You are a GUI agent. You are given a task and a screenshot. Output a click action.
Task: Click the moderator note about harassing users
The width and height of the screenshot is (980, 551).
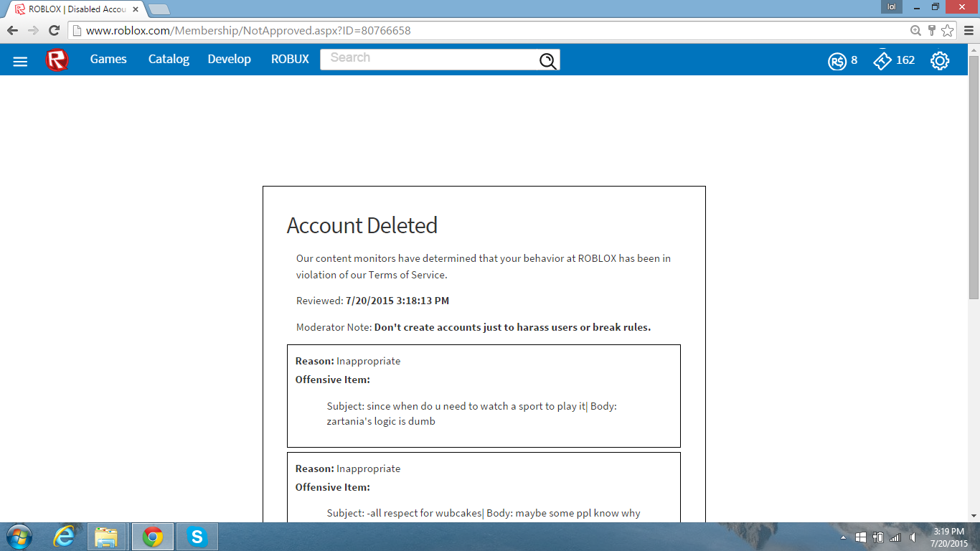pyautogui.click(x=512, y=327)
